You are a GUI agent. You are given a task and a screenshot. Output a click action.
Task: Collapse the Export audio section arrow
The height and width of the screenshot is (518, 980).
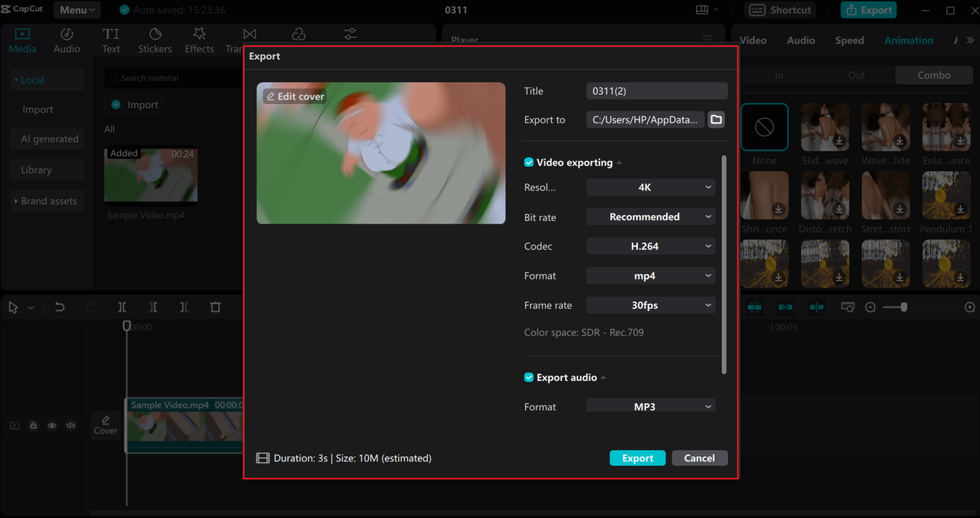(603, 378)
